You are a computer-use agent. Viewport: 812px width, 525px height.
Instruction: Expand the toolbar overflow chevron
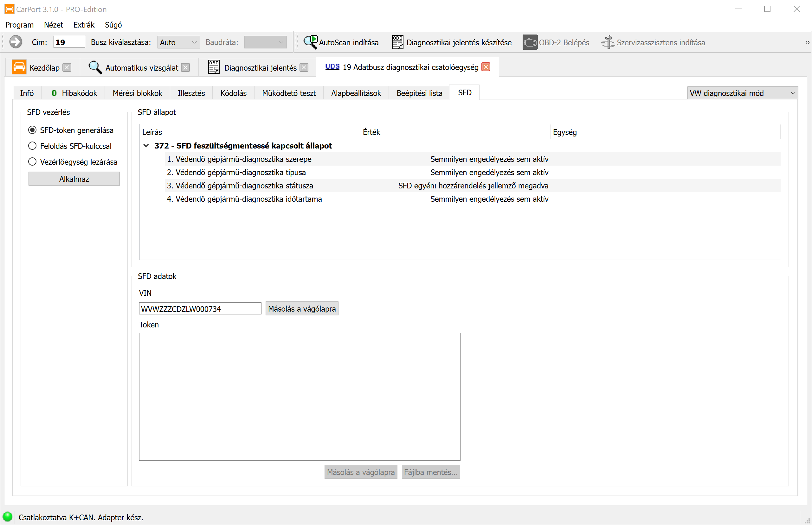807,43
